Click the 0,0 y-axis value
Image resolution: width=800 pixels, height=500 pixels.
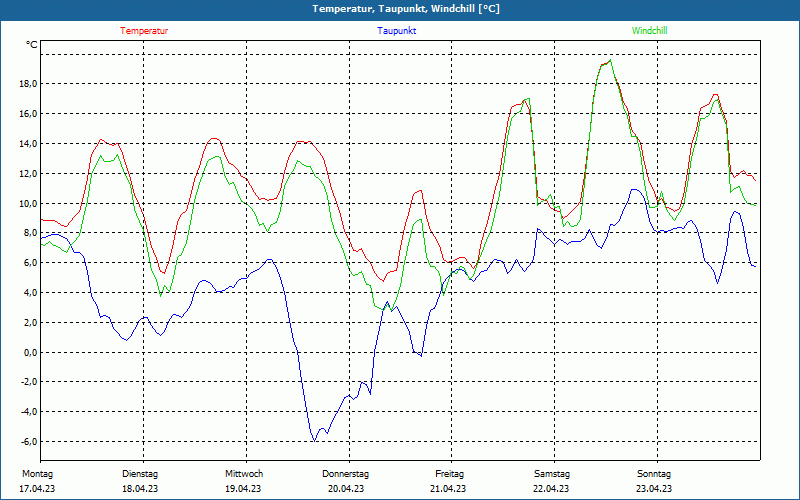[30, 352]
